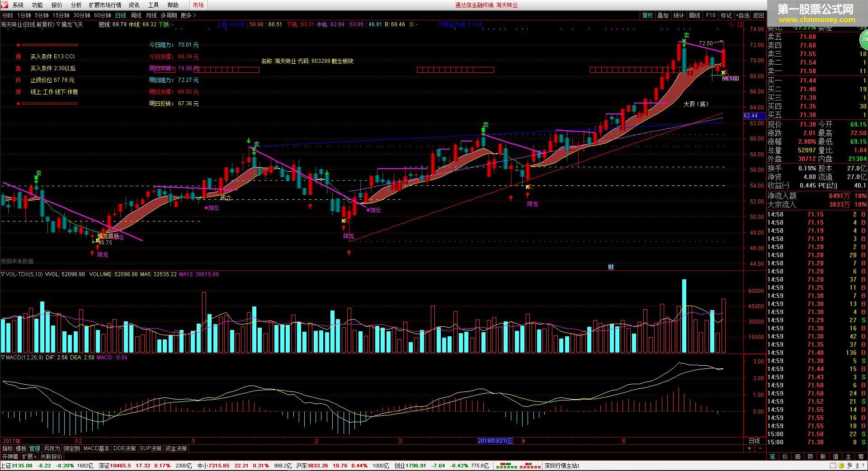Click the 指标 tab at bottom
The height and width of the screenshot is (471, 868).
pos(7,448)
